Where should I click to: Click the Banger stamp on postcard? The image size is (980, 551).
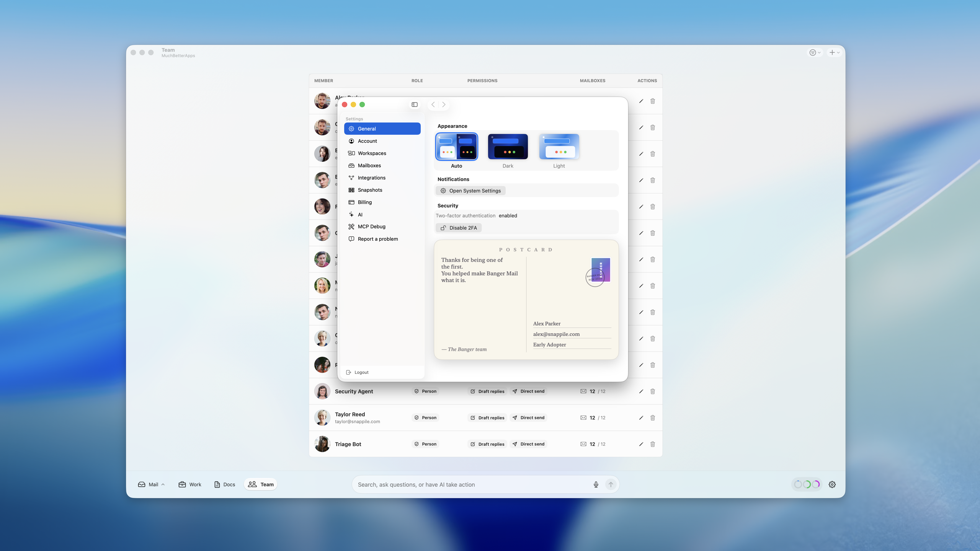[x=600, y=270]
